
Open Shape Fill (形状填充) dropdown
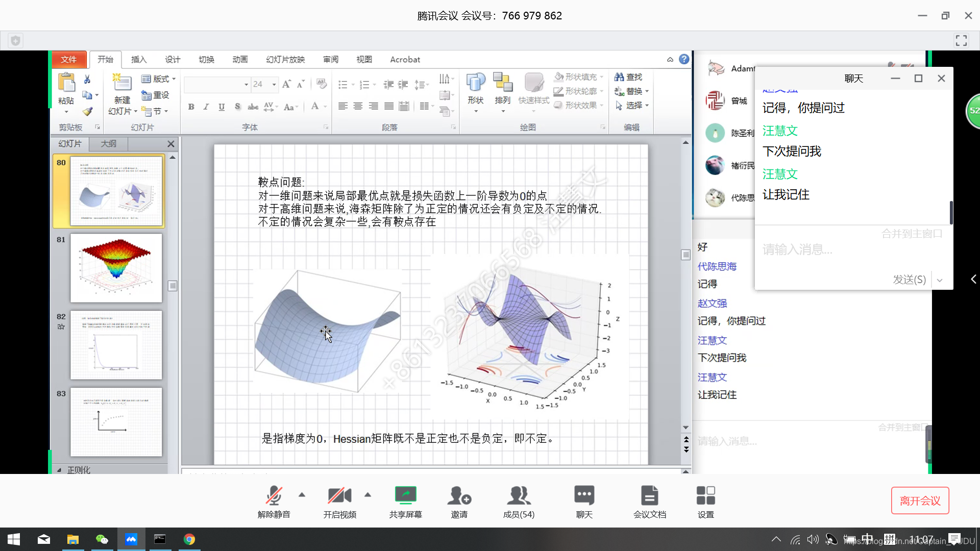coord(578,77)
